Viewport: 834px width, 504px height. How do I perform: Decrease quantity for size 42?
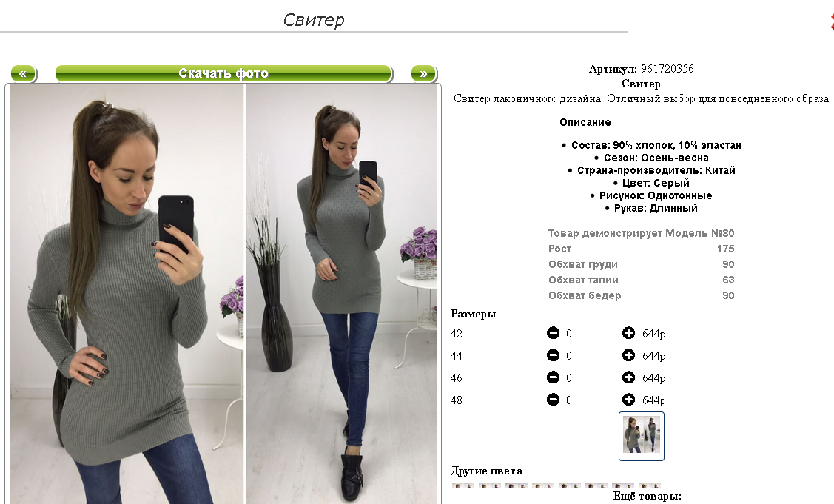pyautogui.click(x=554, y=333)
